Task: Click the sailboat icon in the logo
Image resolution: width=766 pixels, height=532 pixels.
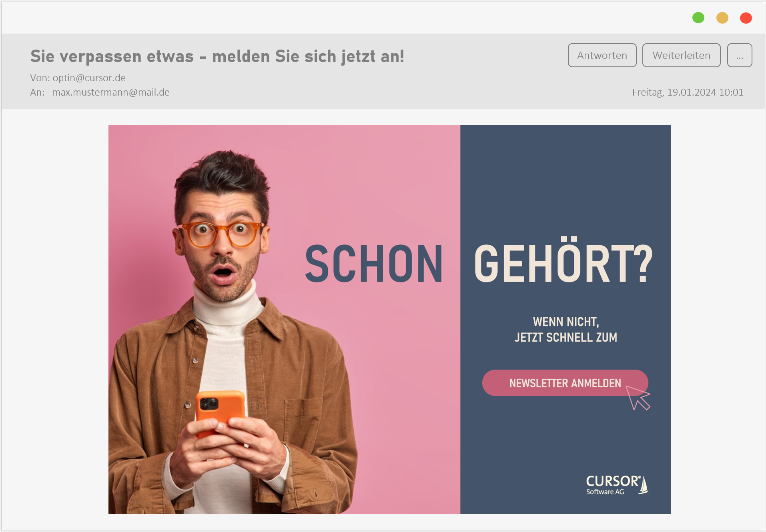Action: tap(644, 486)
